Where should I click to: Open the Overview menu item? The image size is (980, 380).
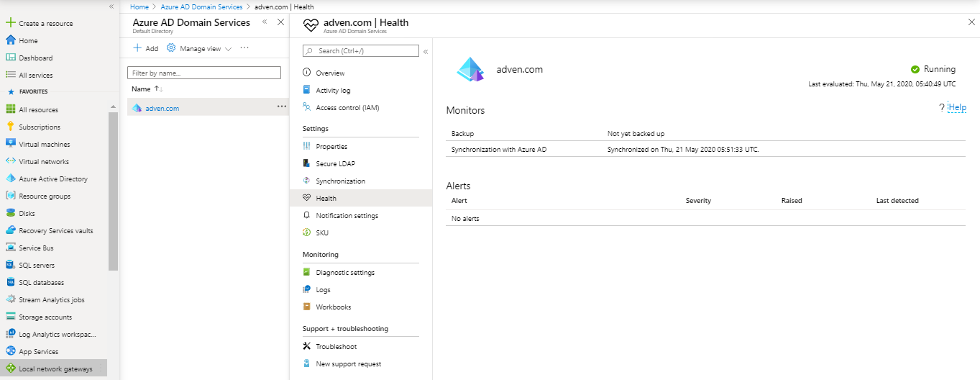pyautogui.click(x=330, y=73)
